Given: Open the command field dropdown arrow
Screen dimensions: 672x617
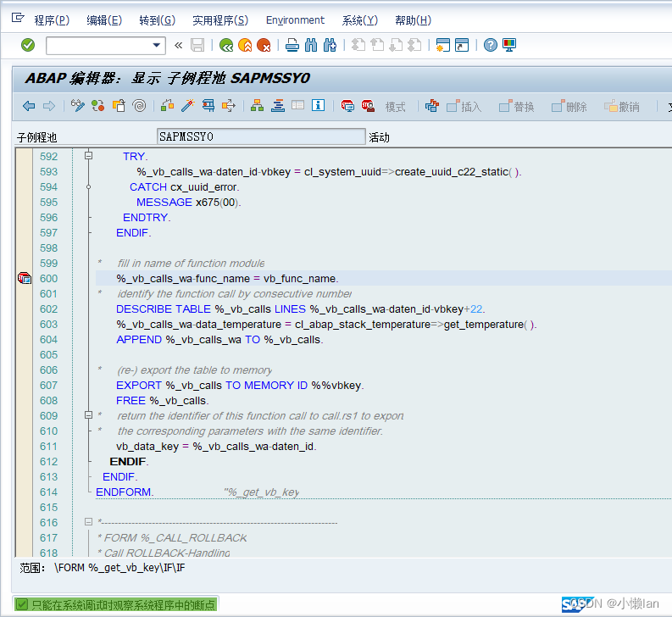Looking at the screenshot, I should (157, 45).
